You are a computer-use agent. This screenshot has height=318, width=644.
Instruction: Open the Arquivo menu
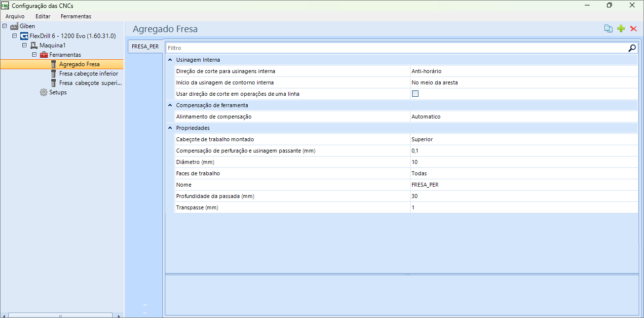[x=15, y=16]
